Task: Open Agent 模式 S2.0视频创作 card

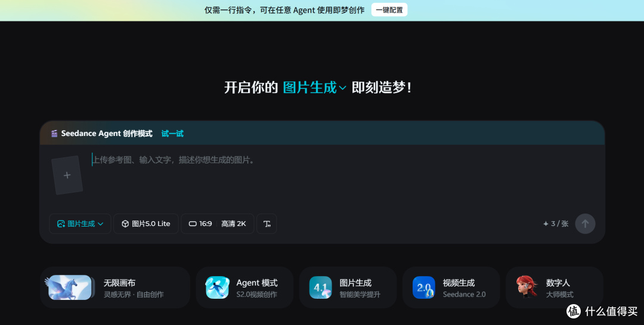Action: tap(244, 287)
